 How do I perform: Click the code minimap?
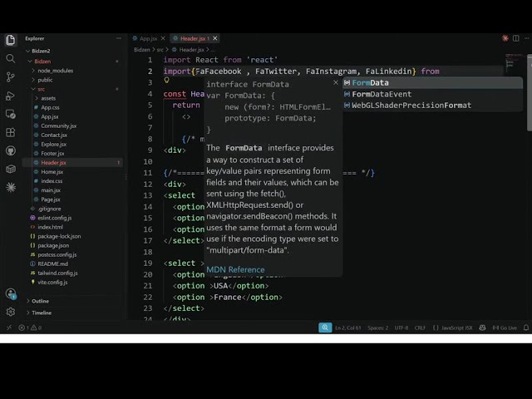pyautogui.click(x=514, y=63)
